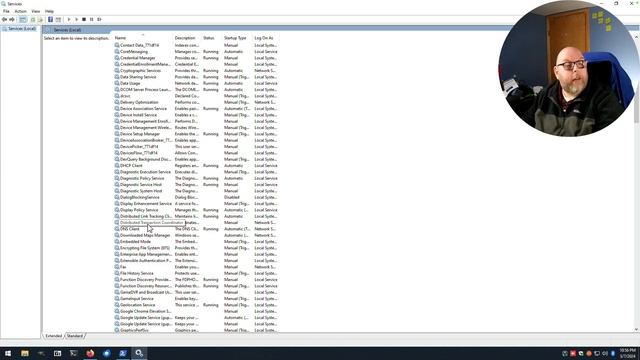
Task: Select Services (Local) in the tree
Action: 22,29
